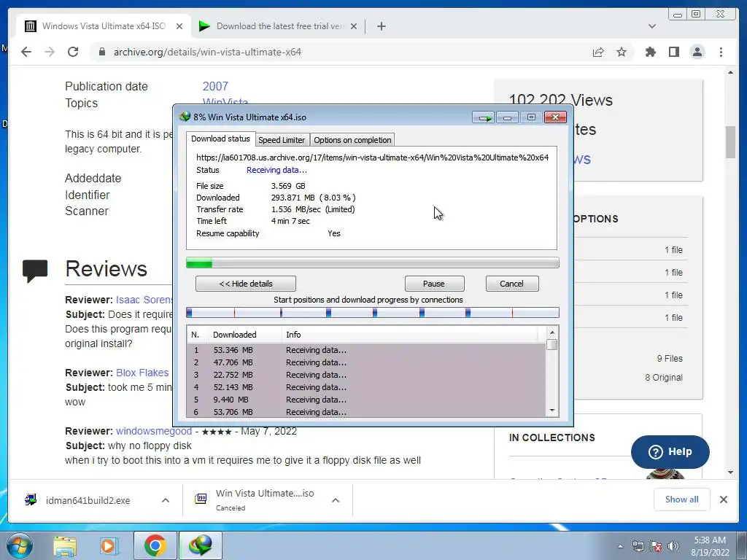Click the browser forward arrow
This screenshot has height=560, width=747.
pos(49,52)
